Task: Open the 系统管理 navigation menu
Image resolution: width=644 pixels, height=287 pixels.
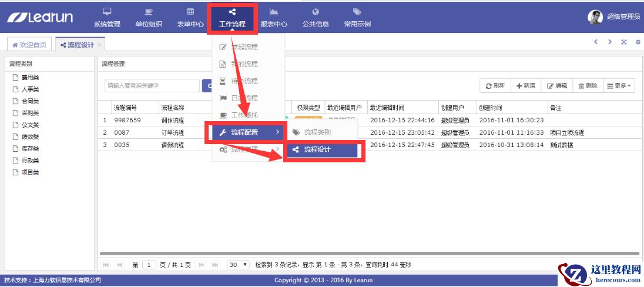Action: [107, 18]
